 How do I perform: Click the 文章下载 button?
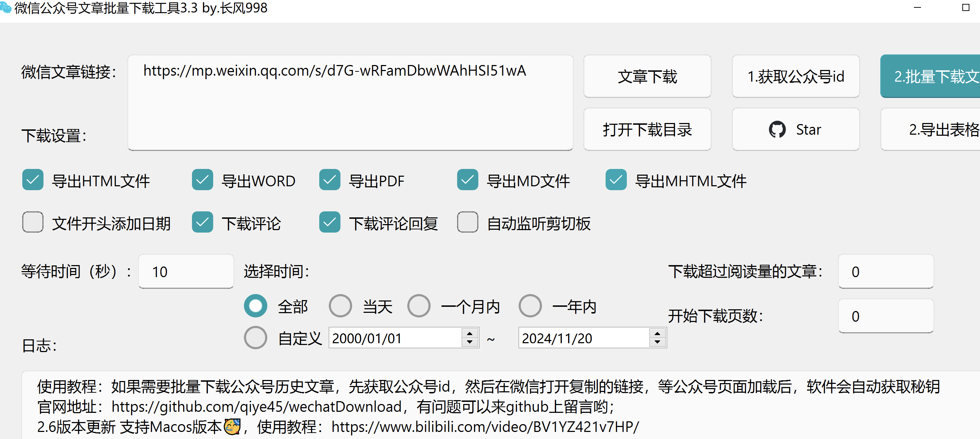point(648,76)
